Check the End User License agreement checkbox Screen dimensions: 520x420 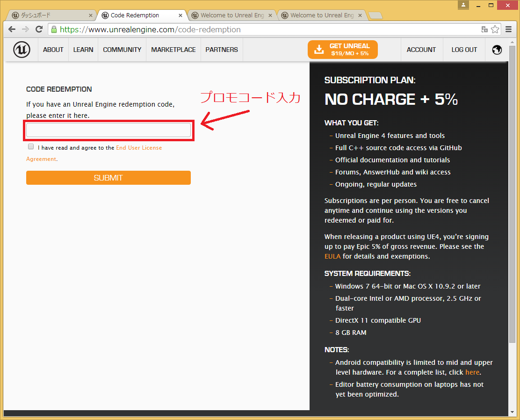pyautogui.click(x=31, y=146)
